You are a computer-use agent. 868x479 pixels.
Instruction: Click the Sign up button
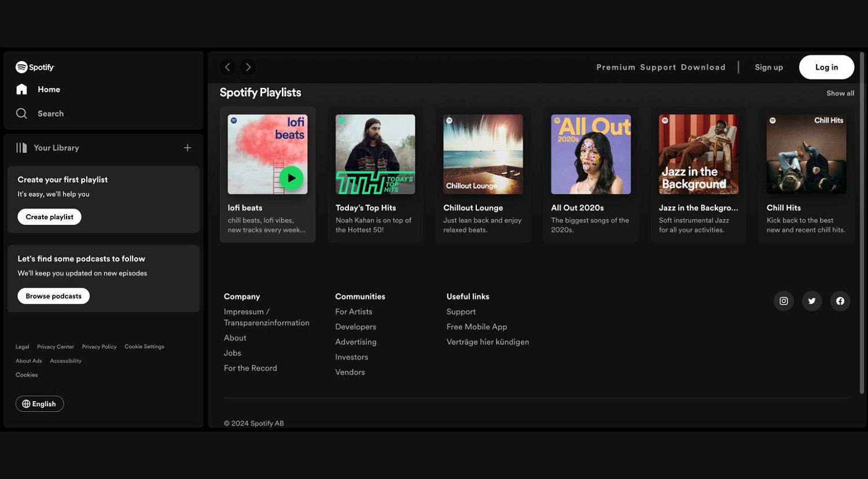(x=768, y=67)
